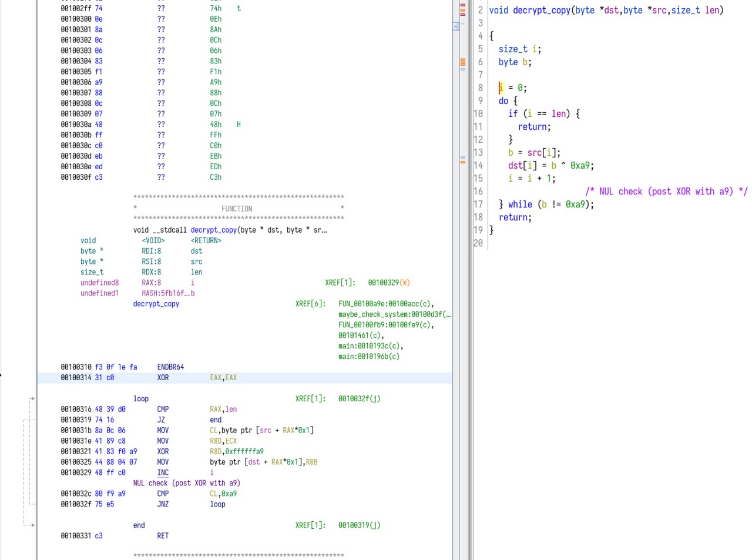Click the flow arrowhead pointing to end label
Image resolution: width=752 pixels, height=560 pixels.
(x=32, y=525)
